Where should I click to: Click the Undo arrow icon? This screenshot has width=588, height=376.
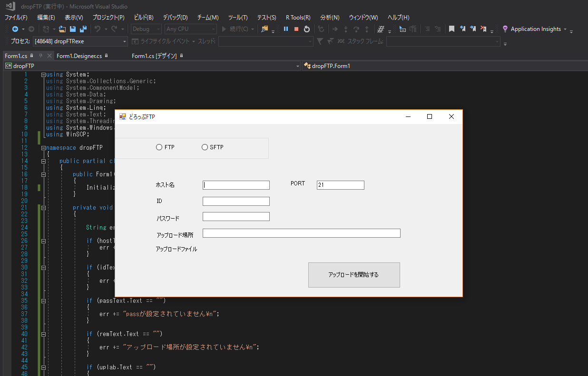pos(97,29)
